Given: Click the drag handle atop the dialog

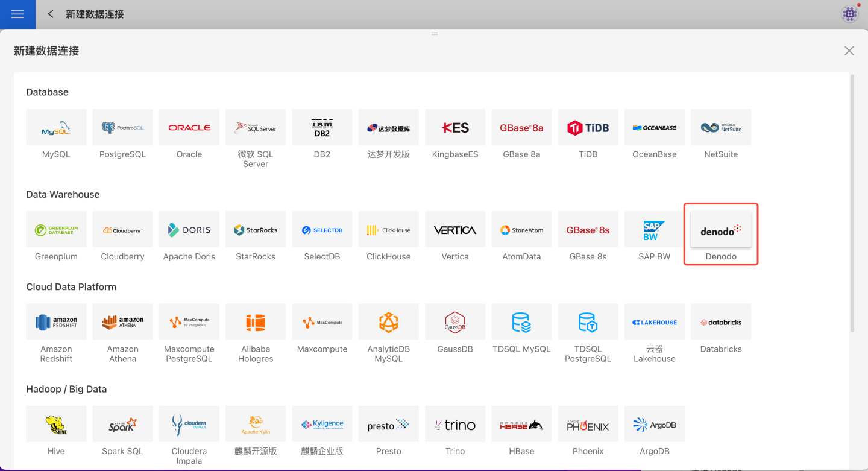Looking at the screenshot, I should [434, 34].
